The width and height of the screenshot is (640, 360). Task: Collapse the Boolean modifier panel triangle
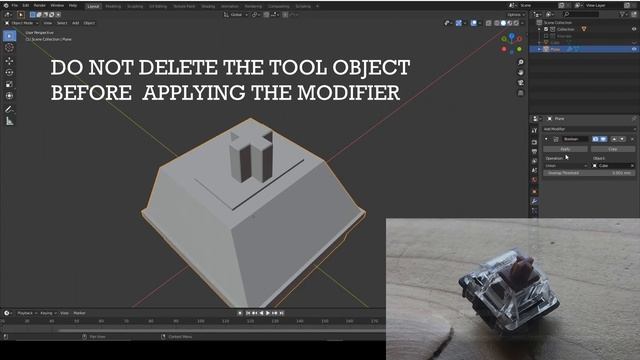[546, 139]
